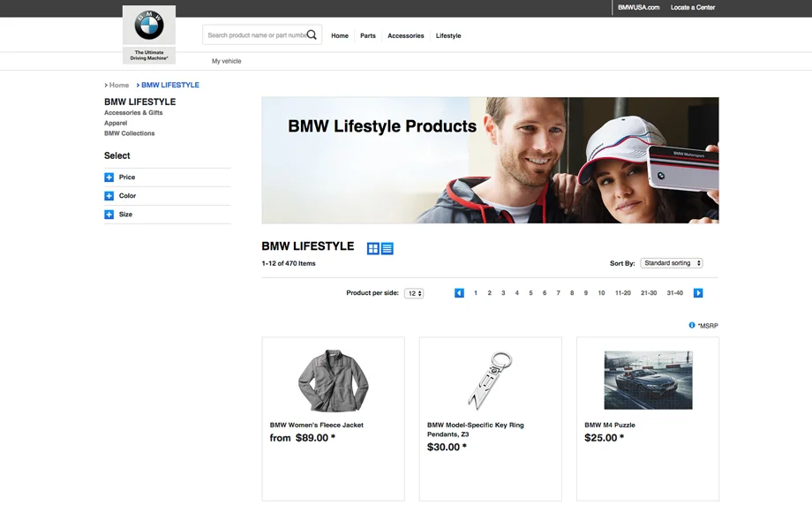The image size is (812, 506).
Task: Open the Parts menu item
Action: tap(368, 35)
